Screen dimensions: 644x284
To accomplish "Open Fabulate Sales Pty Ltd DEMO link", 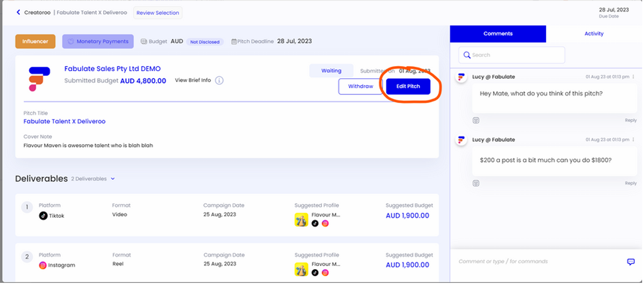I will 113,69.
